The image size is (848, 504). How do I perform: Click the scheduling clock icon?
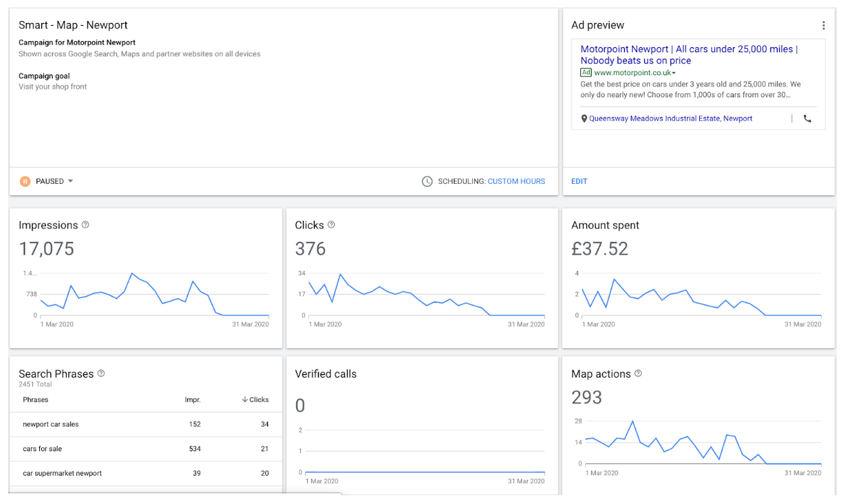(x=427, y=181)
